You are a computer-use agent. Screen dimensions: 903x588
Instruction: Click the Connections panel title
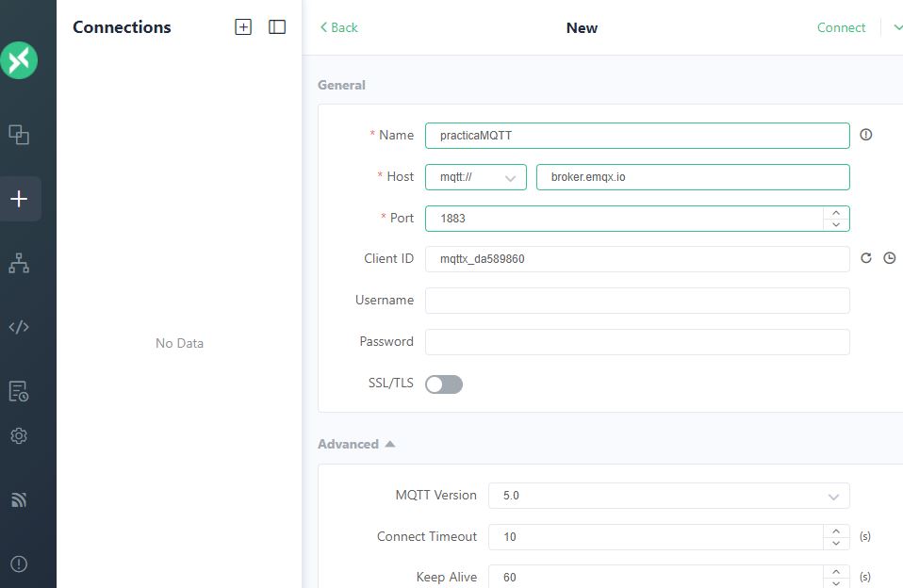tap(122, 27)
